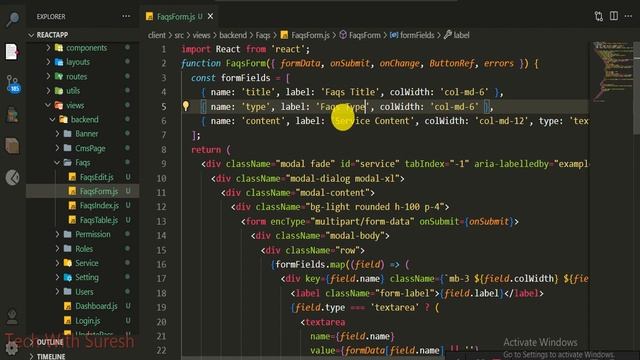Click 'multipart/form-data' on line 13
Screen dimensions: 640x360
point(362,222)
